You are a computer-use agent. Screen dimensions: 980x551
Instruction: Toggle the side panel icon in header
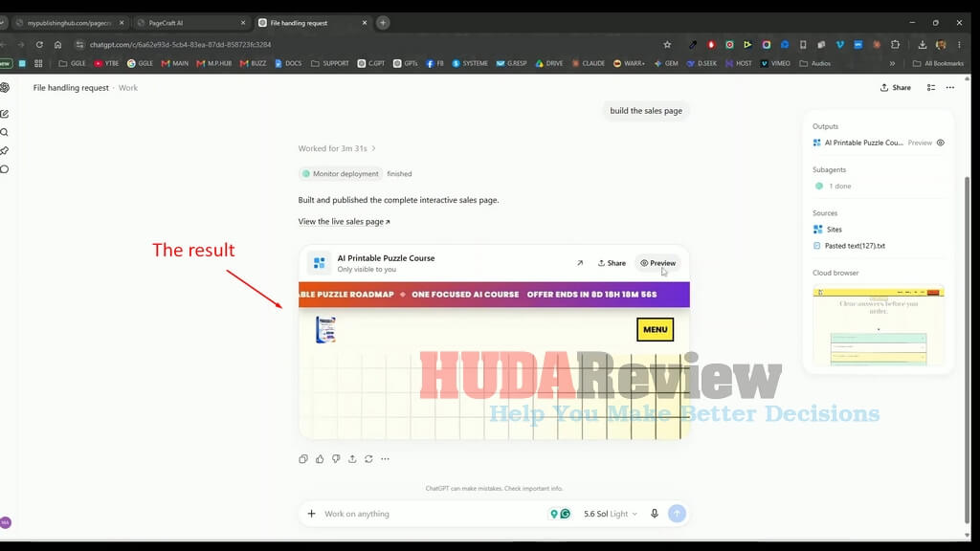pos(930,87)
